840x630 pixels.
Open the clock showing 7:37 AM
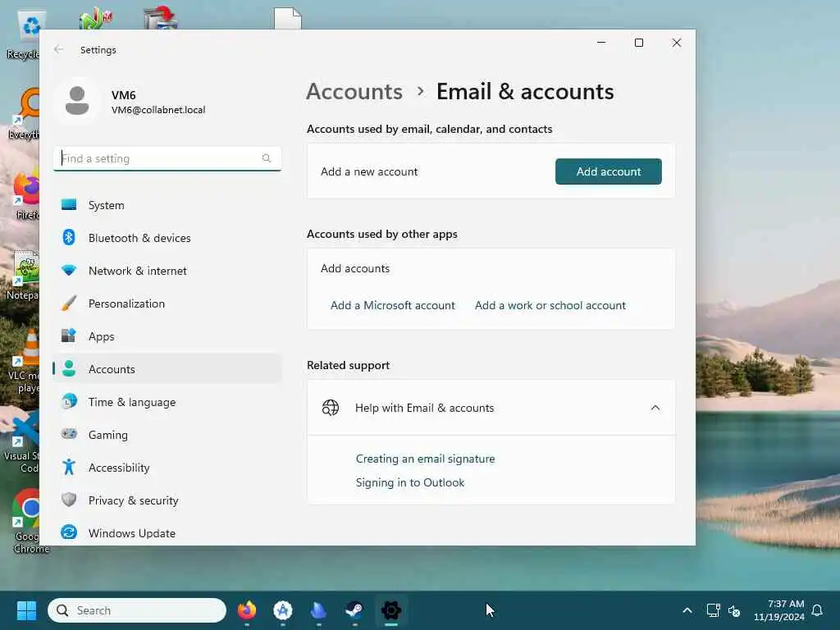[778, 610]
